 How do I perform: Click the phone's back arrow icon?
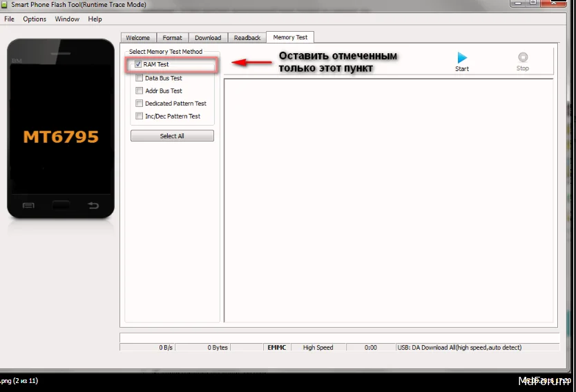click(x=93, y=205)
